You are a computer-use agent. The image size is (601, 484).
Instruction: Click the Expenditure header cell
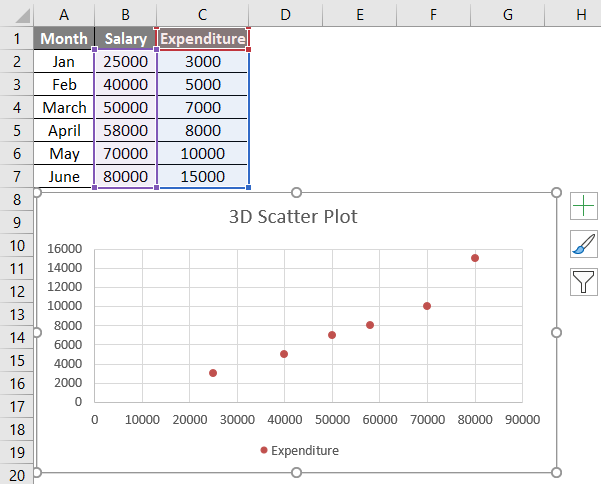(x=202, y=38)
